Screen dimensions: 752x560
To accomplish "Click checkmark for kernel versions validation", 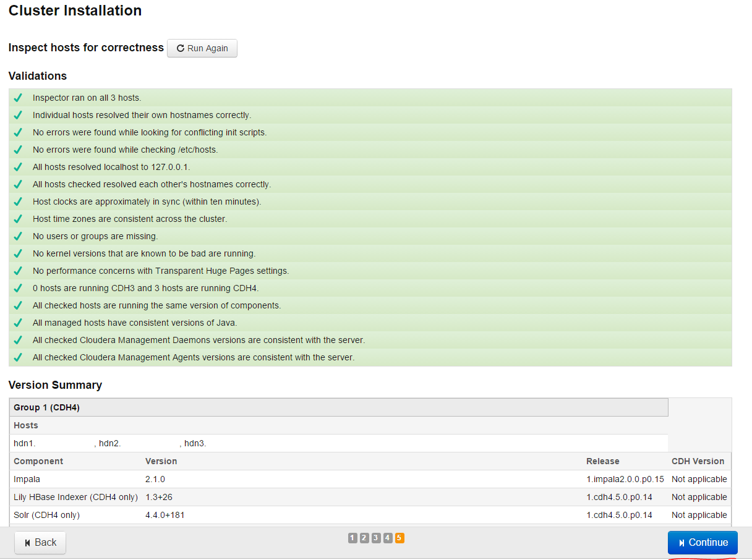I will 18,253.
